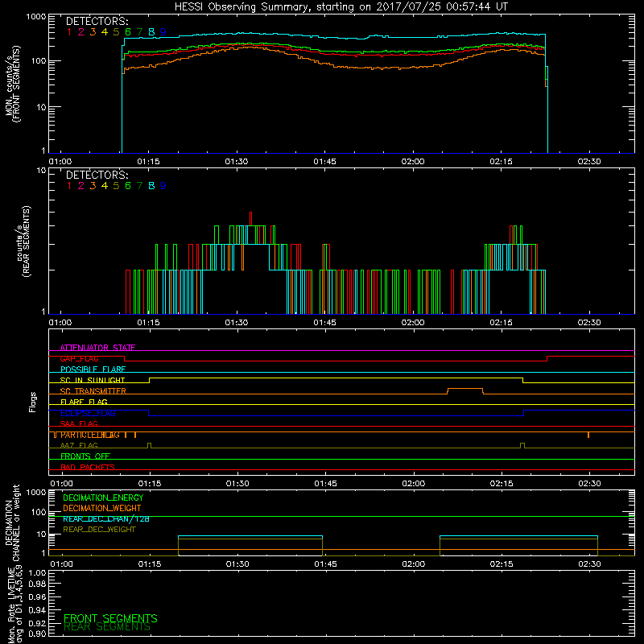
Task: Click the 02:00 tick under the decimation plot
Action: pos(413,564)
